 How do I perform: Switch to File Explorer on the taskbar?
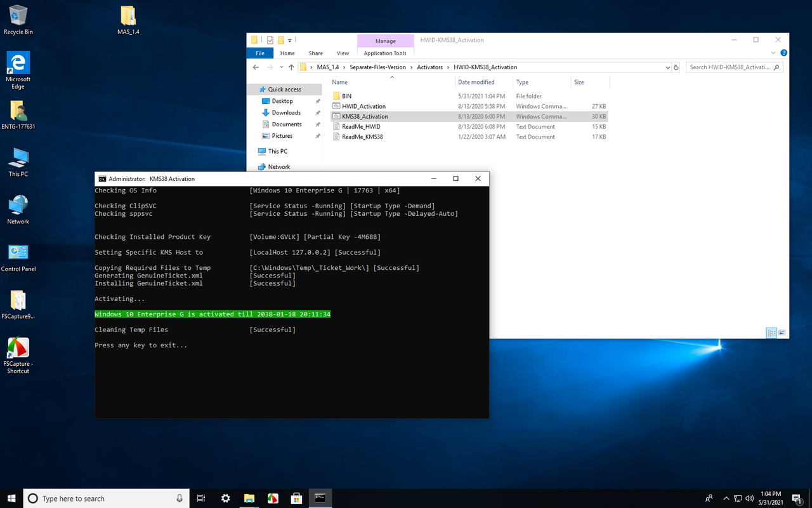[x=249, y=498]
